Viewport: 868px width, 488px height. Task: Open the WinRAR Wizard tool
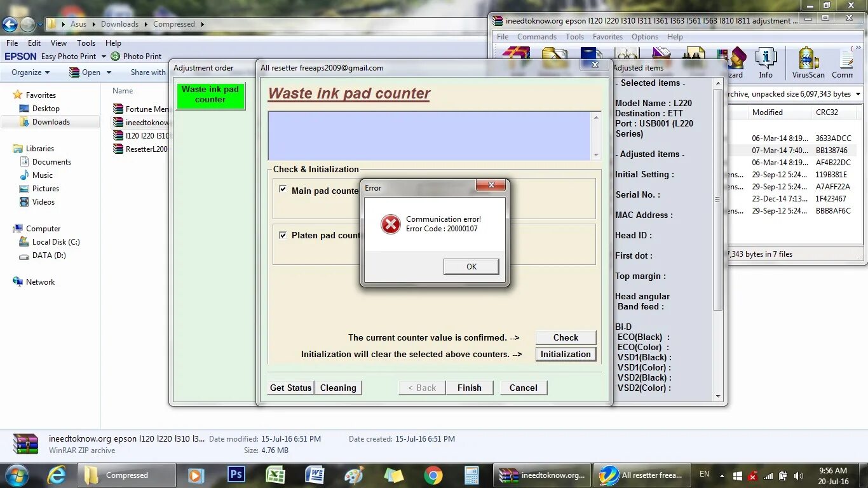735,62
